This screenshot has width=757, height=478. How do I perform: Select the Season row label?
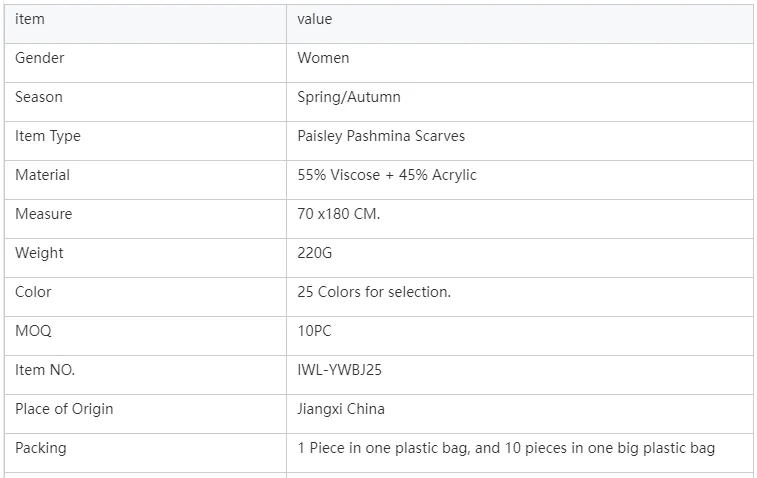coord(39,97)
